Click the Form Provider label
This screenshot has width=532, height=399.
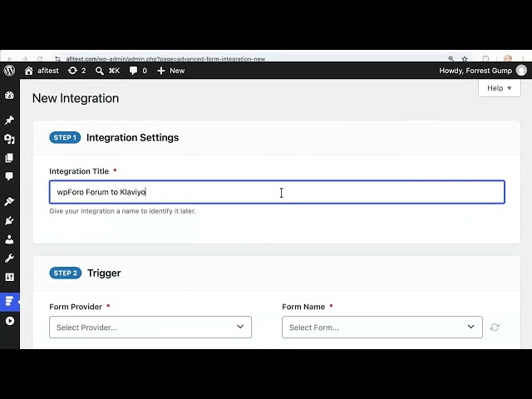[x=76, y=307]
